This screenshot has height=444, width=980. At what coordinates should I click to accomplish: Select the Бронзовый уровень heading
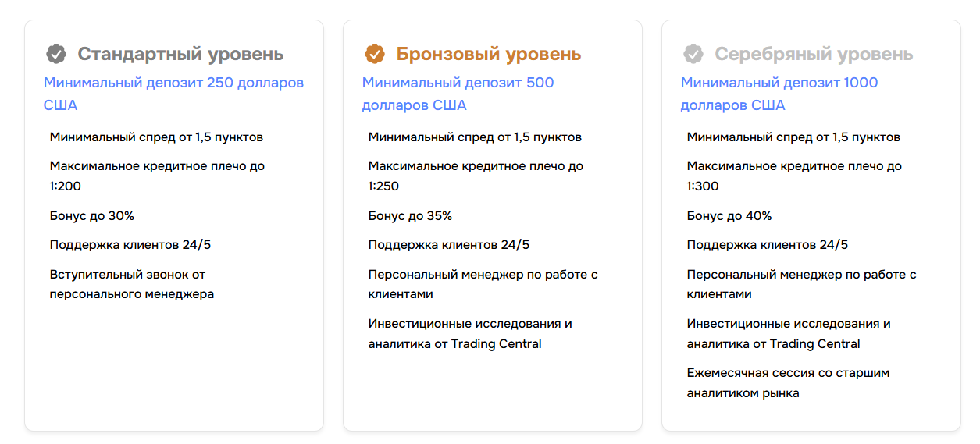coord(488,54)
